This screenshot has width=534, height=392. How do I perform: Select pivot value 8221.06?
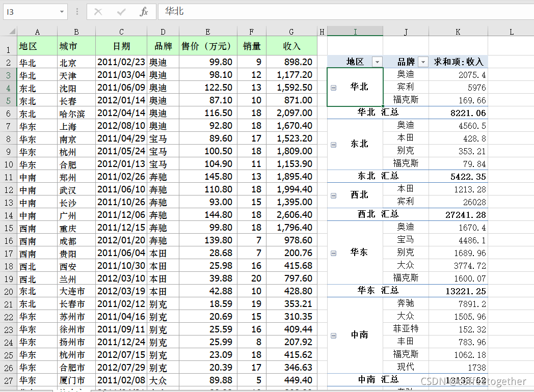(x=458, y=113)
